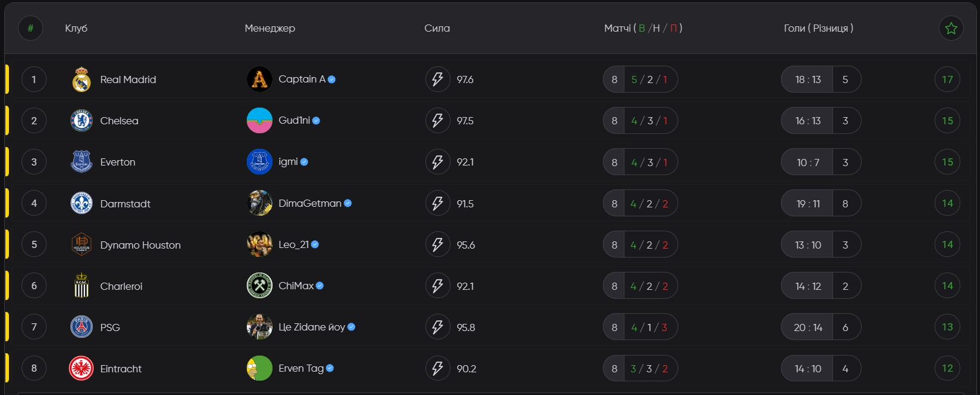Viewport: 980px width, 395px height.
Task: Click the Leo_21 manager avatar
Action: pos(259,245)
